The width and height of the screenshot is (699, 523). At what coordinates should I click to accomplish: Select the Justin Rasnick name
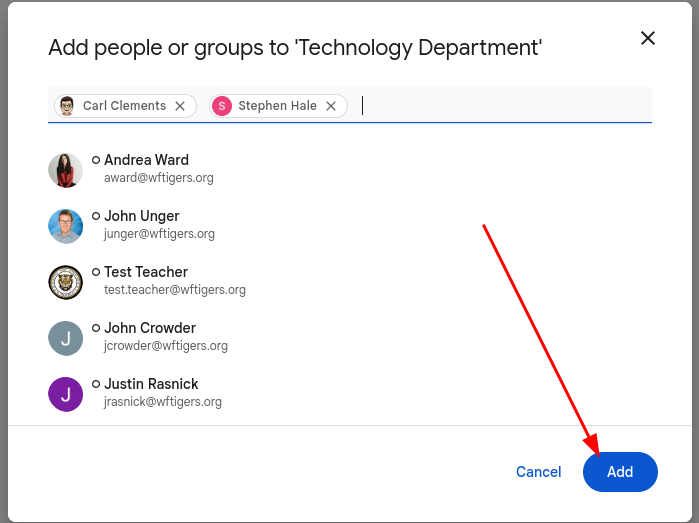coord(151,384)
